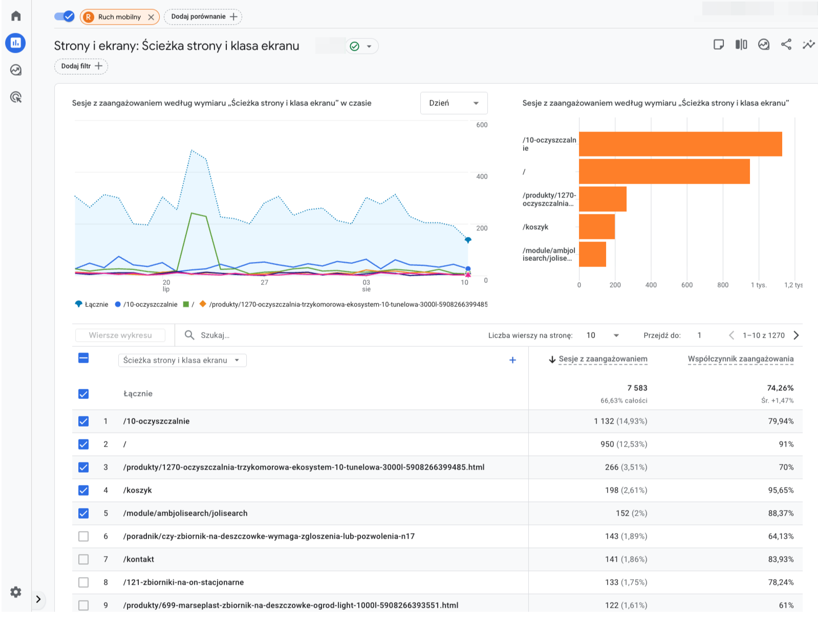Image resolution: width=818 pixels, height=644 pixels.
Task: Open Reports icon in left sidebar
Action: pyautogui.click(x=16, y=43)
